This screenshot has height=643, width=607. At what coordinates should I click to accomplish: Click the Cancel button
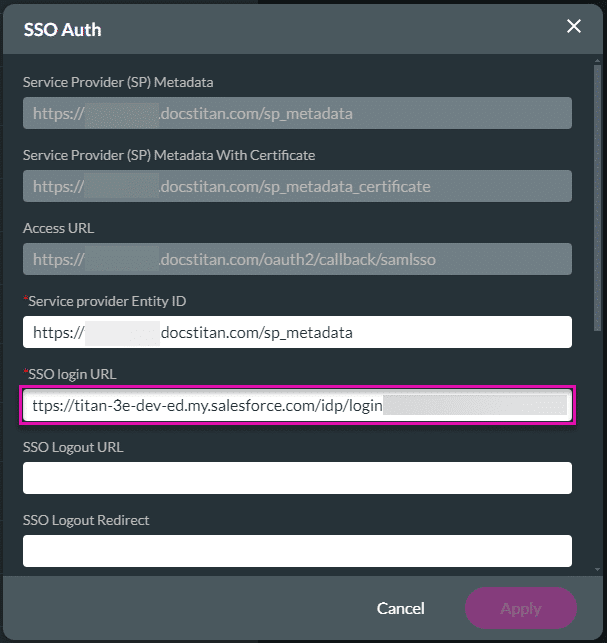pos(400,608)
